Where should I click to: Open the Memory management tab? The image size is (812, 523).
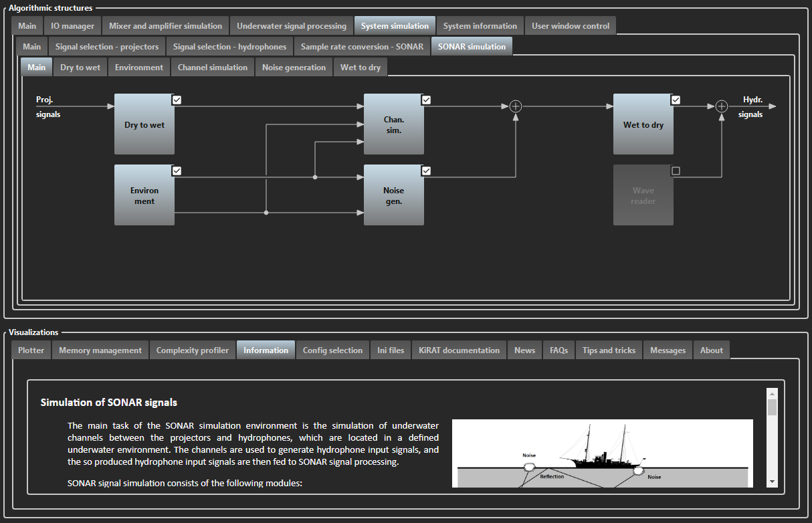coord(100,350)
